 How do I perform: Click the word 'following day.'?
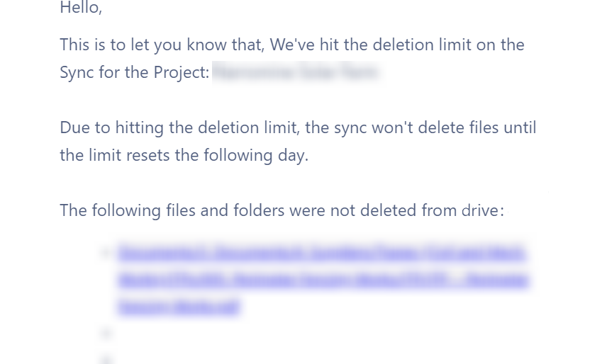(256, 155)
